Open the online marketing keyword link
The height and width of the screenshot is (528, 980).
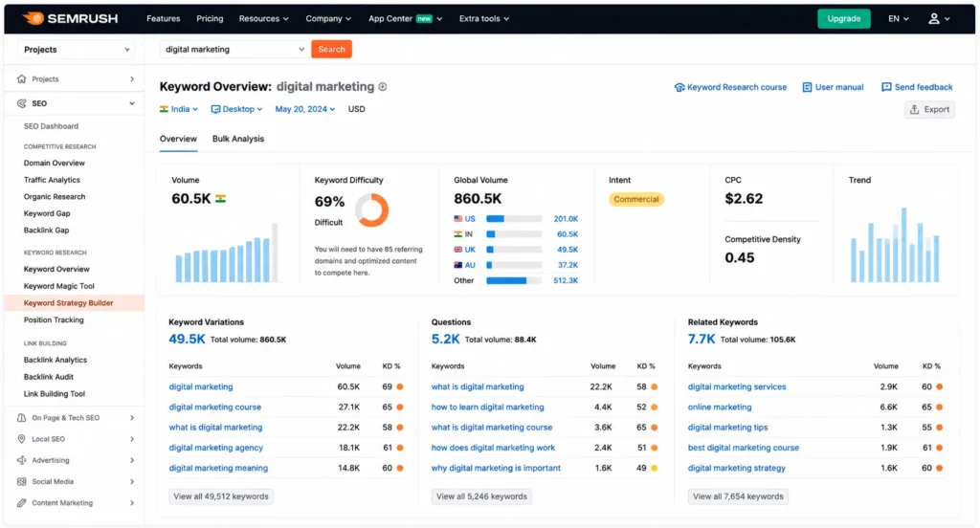[720, 407]
